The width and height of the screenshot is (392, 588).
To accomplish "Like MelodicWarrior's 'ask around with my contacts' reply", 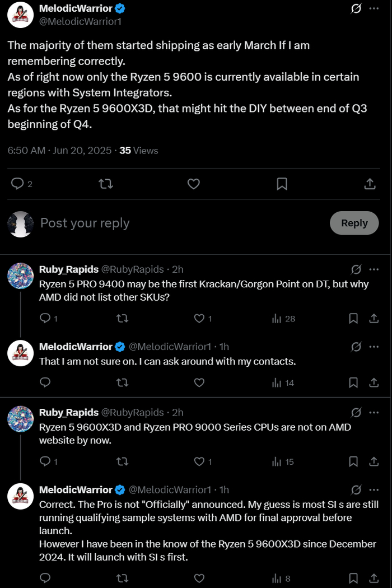I will pyautogui.click(x=199, y=383).
